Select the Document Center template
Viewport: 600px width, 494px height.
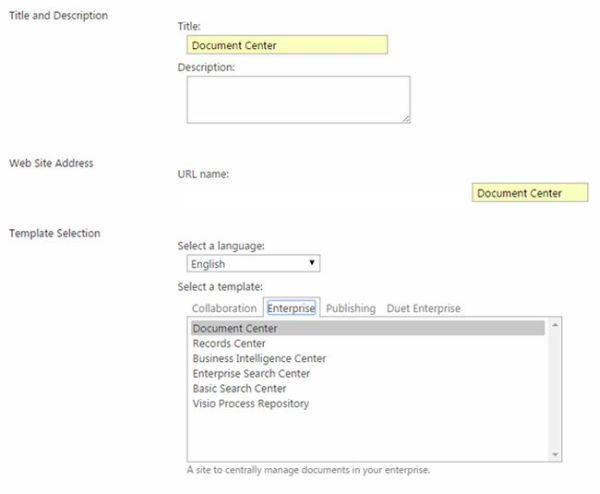pyautogui.click(x=235, y=328)
